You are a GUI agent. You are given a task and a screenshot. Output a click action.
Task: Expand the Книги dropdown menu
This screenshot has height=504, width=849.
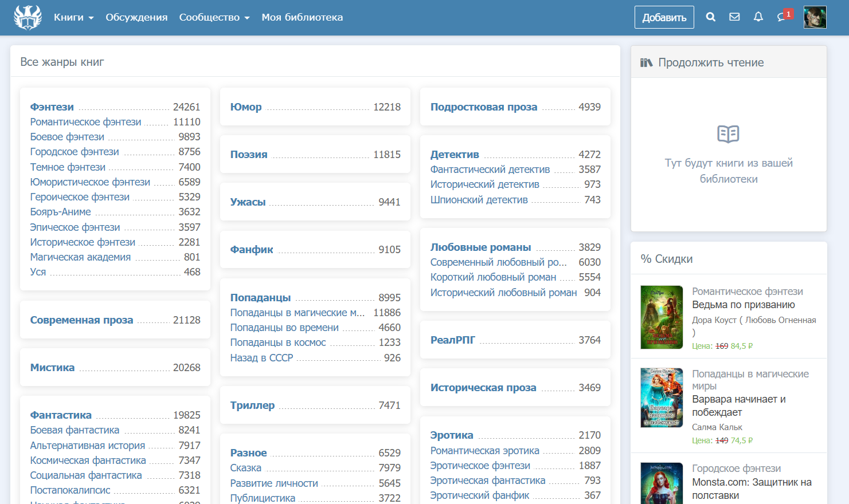tap(73, 17)
